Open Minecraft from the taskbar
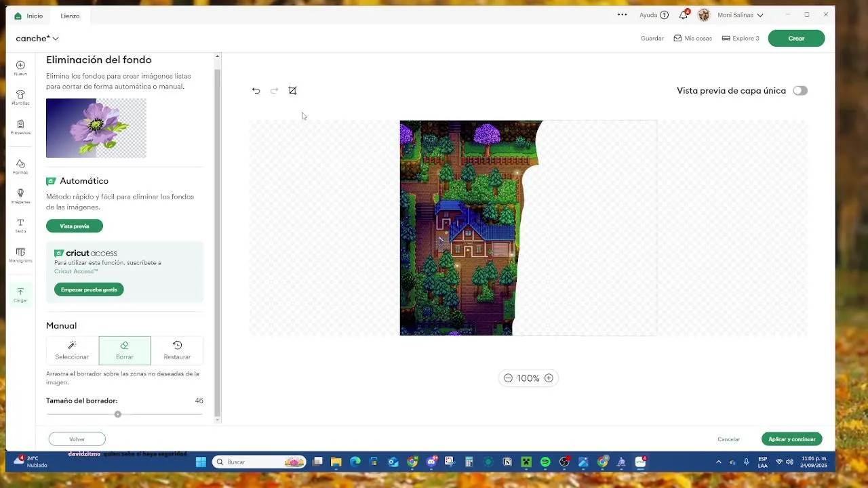Screen dimensions: 868x488 (526, 462)
